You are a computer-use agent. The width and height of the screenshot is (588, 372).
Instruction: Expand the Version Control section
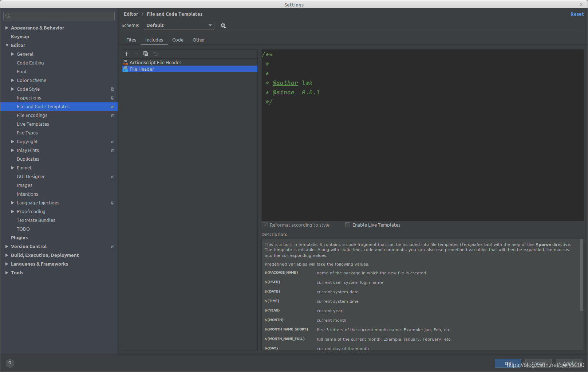click(7, 246)
